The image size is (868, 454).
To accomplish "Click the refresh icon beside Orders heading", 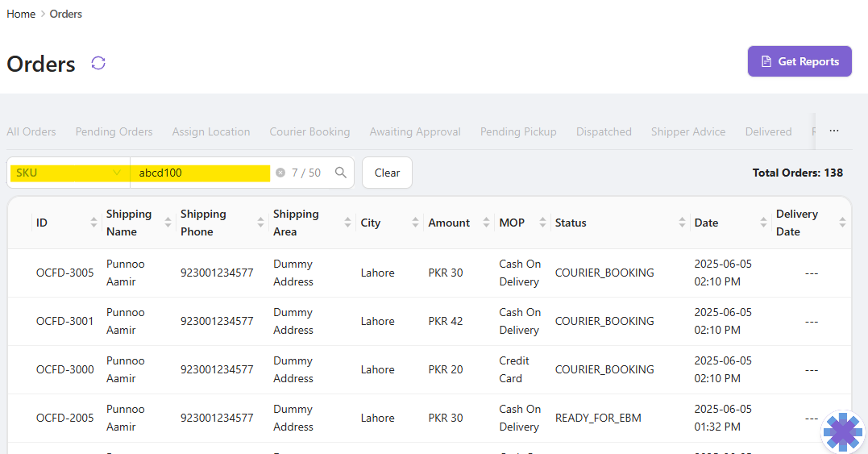I will click(x=98, y=63).
